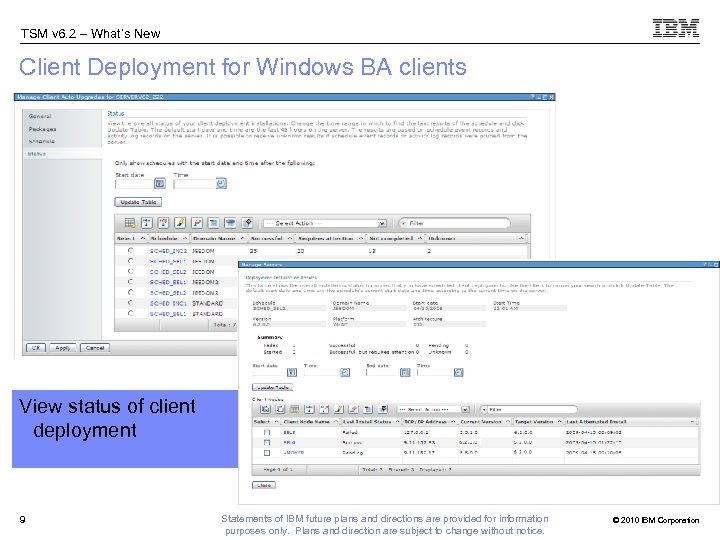This screenshot has height=540, width=720.
Task: Click configure columns icon left of the diamond arrow icon
Action: click(x=231, y=223)
